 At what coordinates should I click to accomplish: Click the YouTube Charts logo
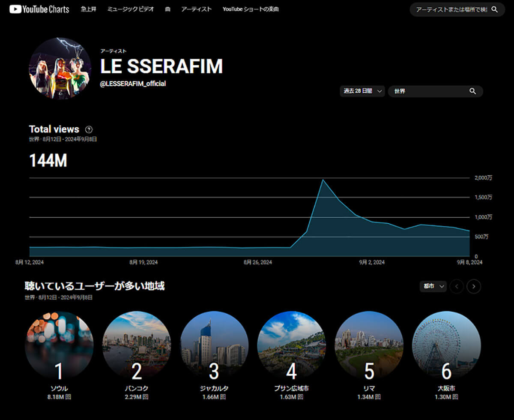pos(39,9)
